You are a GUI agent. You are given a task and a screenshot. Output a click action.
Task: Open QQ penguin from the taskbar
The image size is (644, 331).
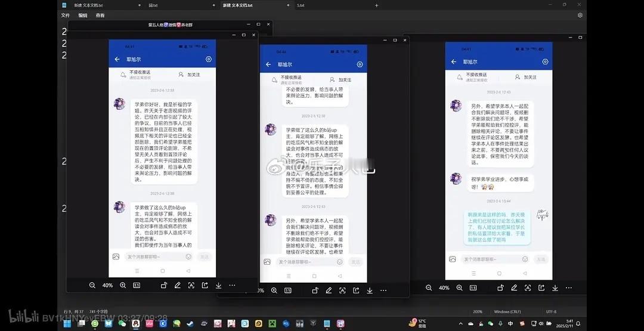135,324
